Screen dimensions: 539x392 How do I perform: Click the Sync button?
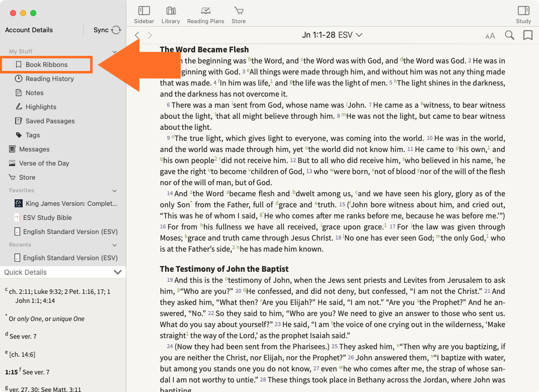(x=107, y=30)
